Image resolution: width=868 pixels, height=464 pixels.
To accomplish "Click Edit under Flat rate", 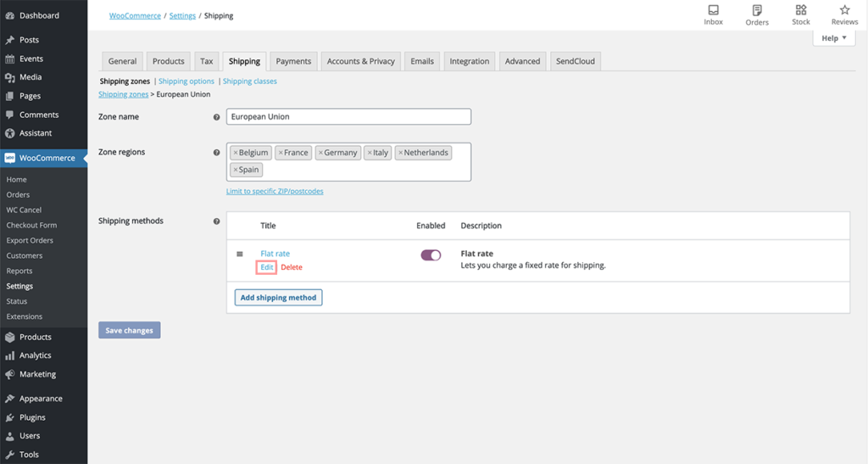I will (x=267, y=267).
